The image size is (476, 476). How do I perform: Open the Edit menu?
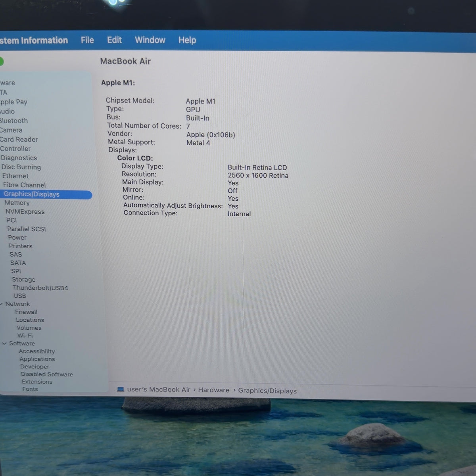tap(114, 40)
